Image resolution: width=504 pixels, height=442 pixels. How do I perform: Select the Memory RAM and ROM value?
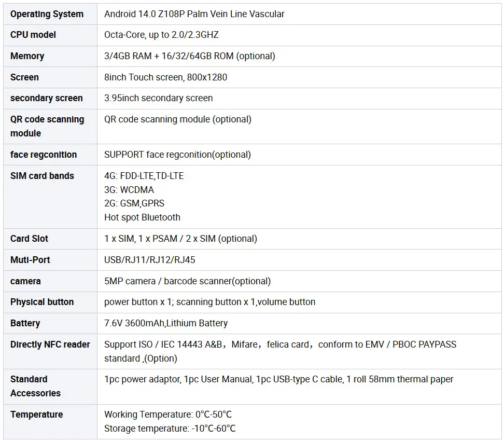pyautogui.click(x=190, y=56)
